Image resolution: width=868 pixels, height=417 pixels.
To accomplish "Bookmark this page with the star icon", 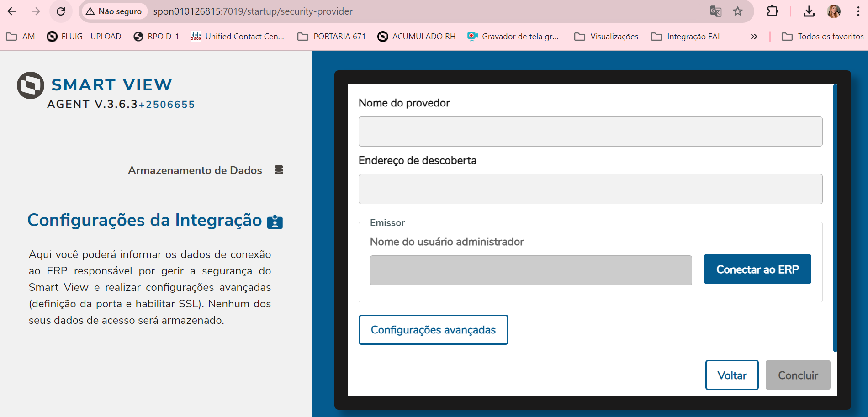I will 738,11.
